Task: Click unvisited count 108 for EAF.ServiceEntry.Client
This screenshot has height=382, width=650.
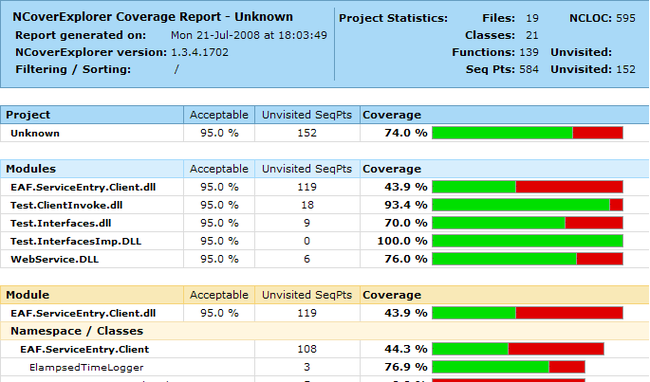Action: pyautogui.click(x=307, y=349)
